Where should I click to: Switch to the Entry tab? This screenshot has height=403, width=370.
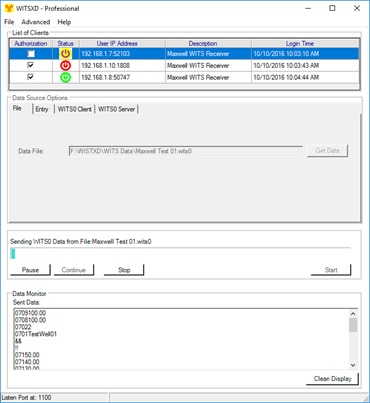[x=42, y=109]
